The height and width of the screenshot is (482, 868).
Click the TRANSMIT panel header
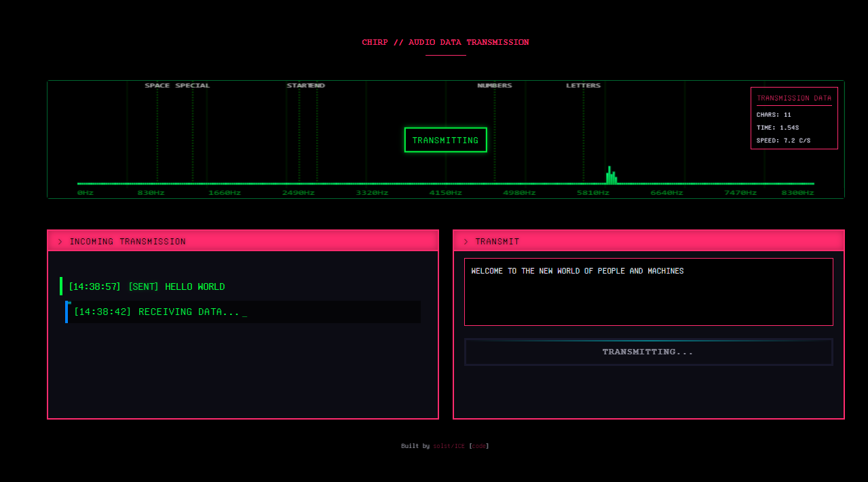click(x=648, y=241)
